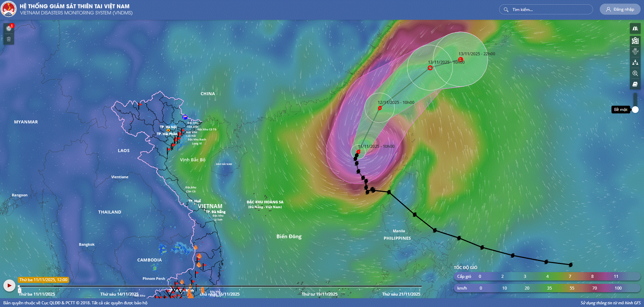The height and width of the screenshot is (307, 644).
Task: Click forecast point 13/11/2025 - 22h00
Action: click(461, 59)
